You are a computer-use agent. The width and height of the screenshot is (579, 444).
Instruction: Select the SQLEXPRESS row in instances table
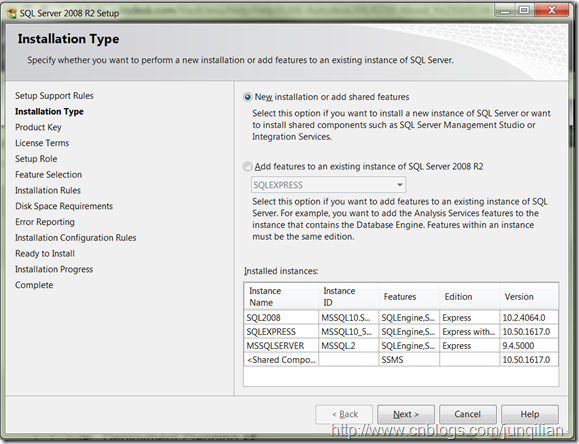click(x=401, y=332)
